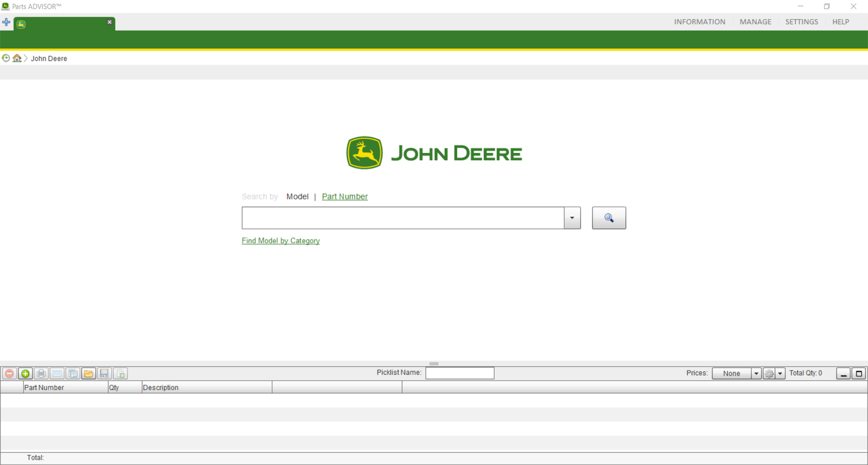Image resolution: width=868 pixels, height=465 pixels.
Task: Open the SETTINGS menu
Action: coord(801,22)
